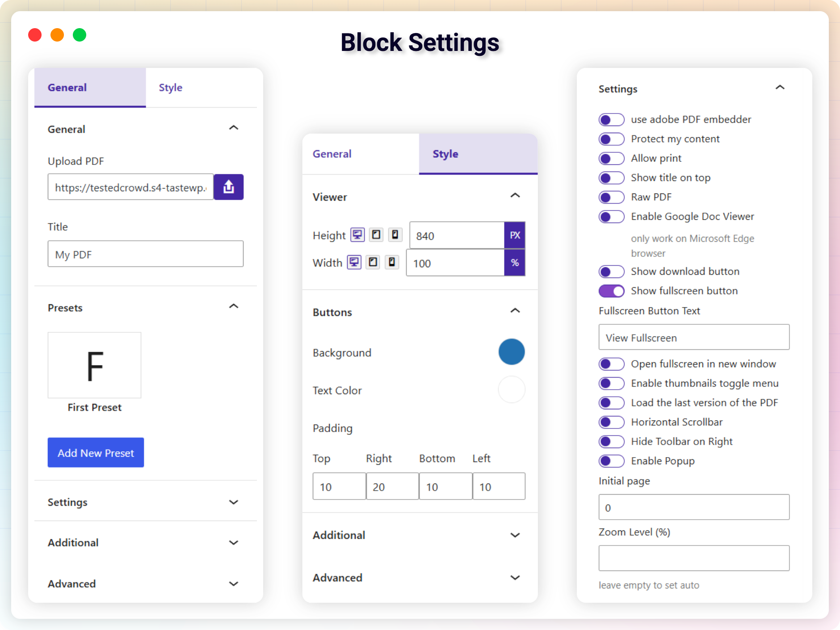Image resolution: width=840 pixels, height=630 pixels.
Task: Open the Background color picker swatch
Action: click(x=512, y=352)
